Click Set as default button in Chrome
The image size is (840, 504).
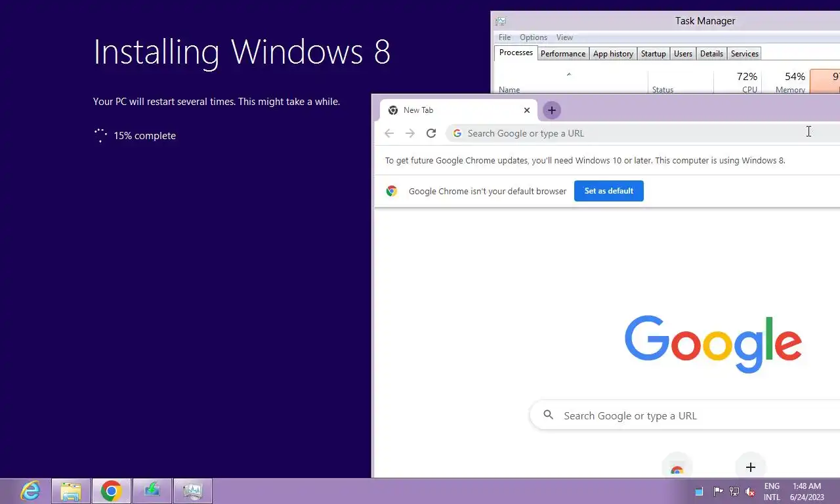[x=609, y=191]
